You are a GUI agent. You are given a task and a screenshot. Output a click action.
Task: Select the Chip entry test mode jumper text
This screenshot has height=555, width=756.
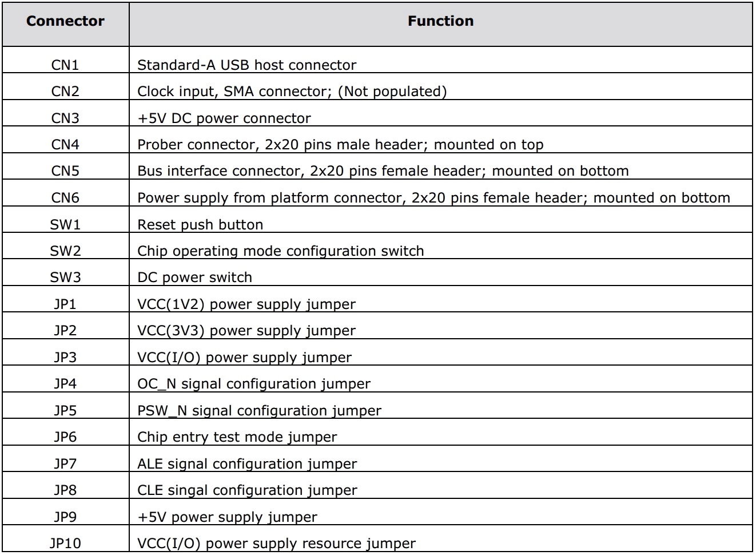tap(237, 437)
